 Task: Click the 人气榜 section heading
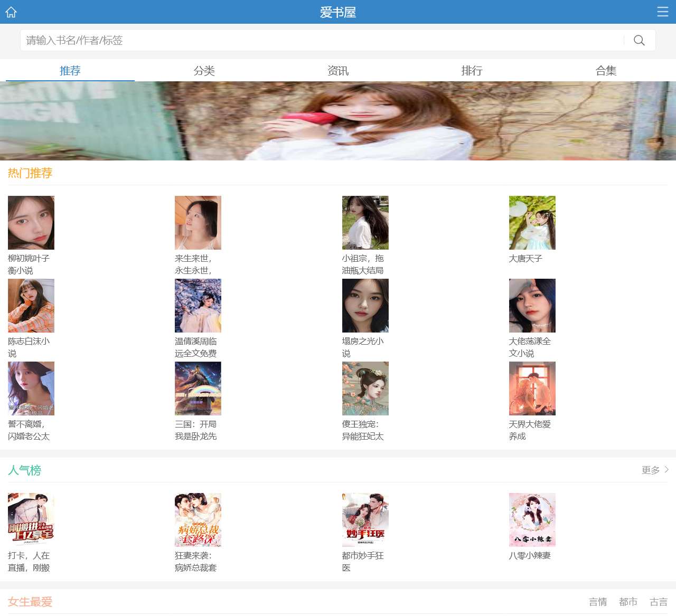(24, 470)
